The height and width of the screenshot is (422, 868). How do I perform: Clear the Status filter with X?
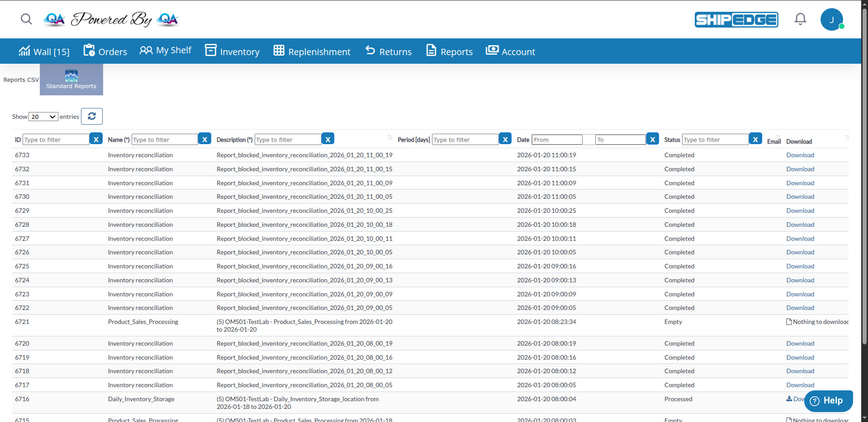[x=755, y=139]
